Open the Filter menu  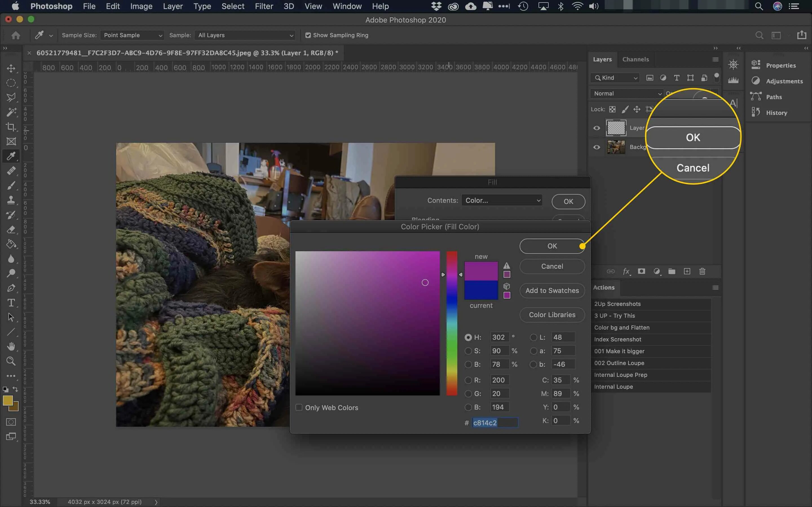tap(264, 6)
